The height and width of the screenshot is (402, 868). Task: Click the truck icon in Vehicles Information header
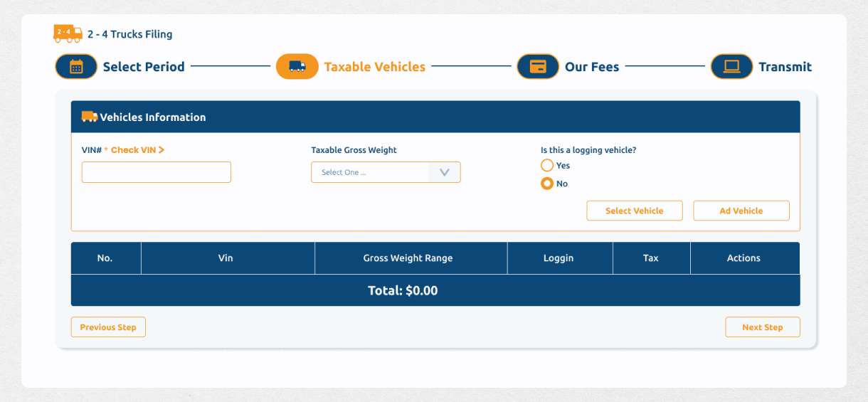click(x=90, y=117)
